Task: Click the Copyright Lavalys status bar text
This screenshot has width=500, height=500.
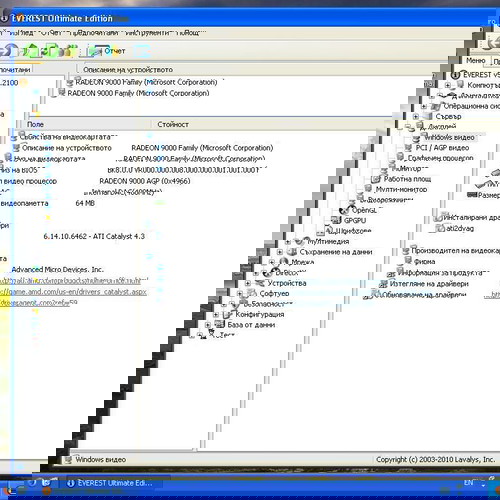Action: click(x=435, y=459)
